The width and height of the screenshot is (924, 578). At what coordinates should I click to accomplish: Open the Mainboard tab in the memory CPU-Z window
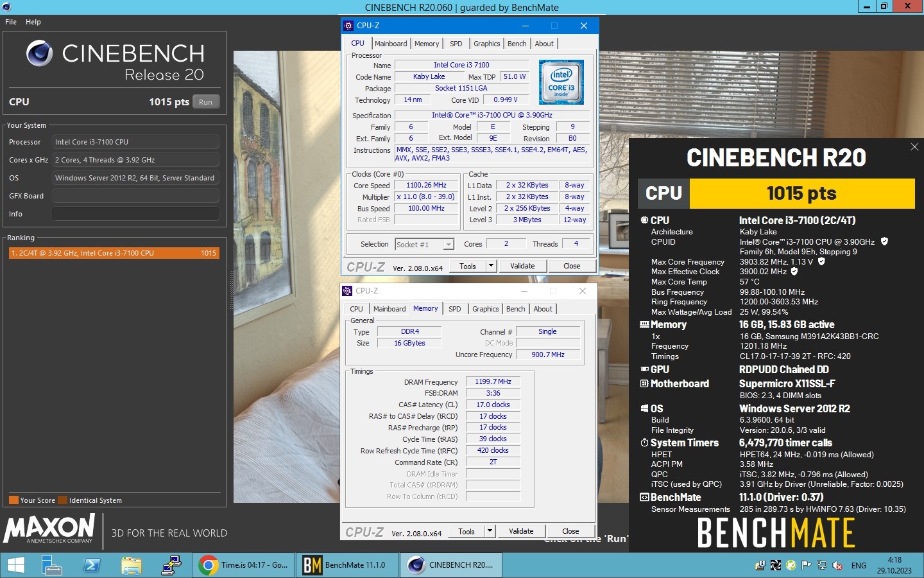coord(389,309)
